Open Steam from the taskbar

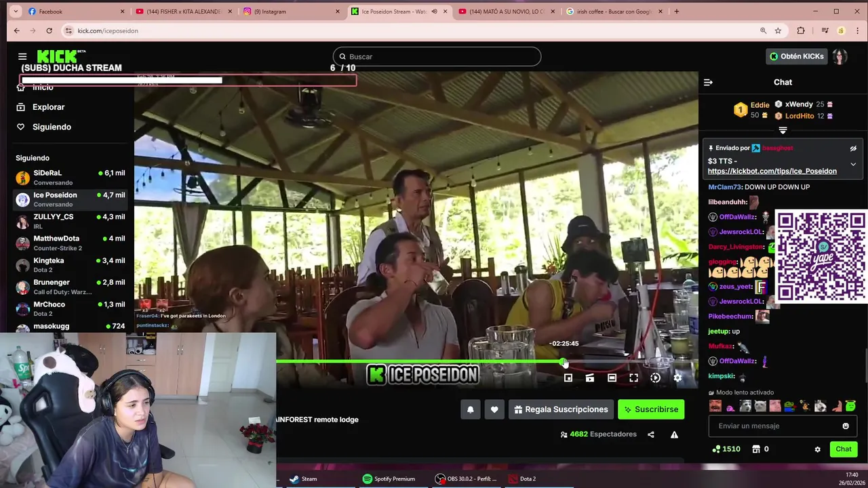302,479
